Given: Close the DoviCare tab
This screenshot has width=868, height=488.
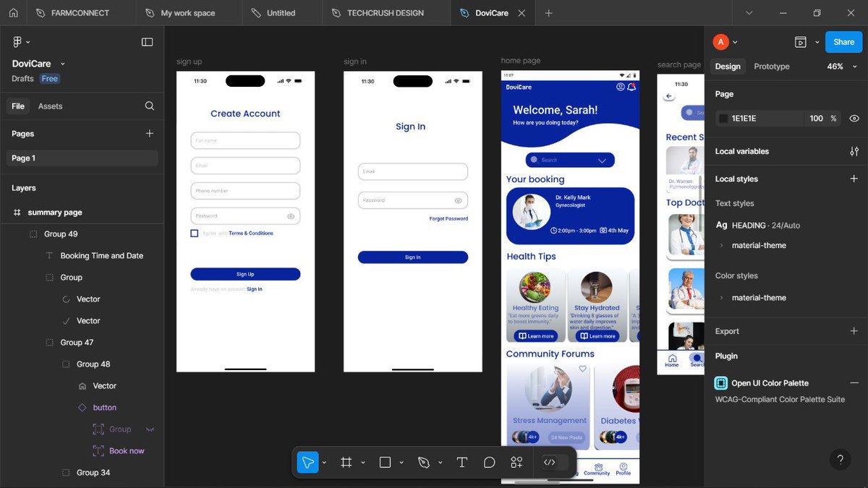Looking at the screenshot, I should click(x=521, y=13).
